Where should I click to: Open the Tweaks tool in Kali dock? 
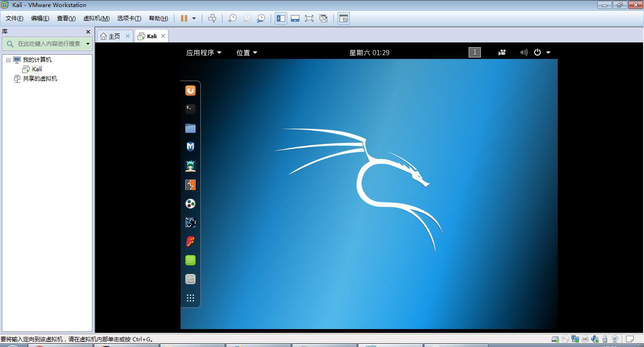click(x=190, y=279)
